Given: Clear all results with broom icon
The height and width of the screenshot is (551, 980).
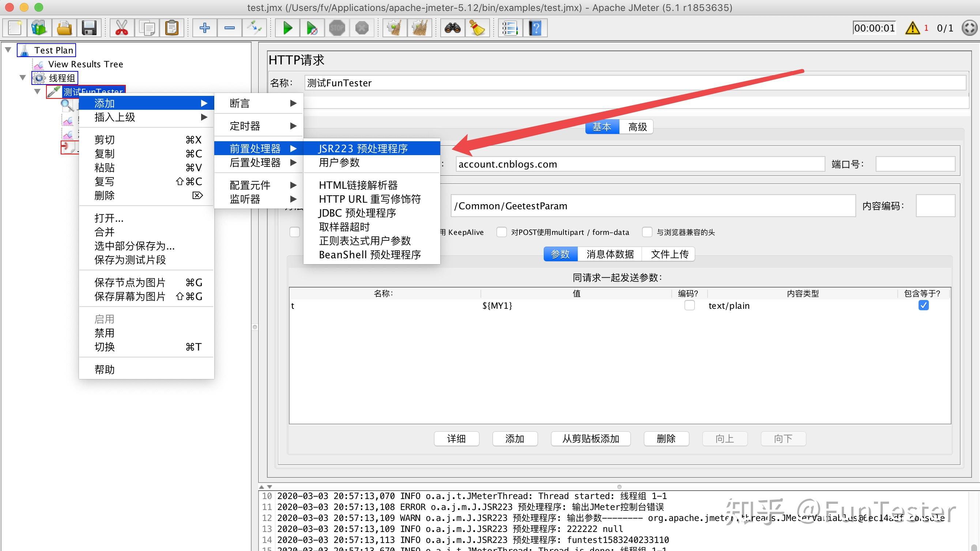Looking at the screenshot, I should [x=477, y=27].
